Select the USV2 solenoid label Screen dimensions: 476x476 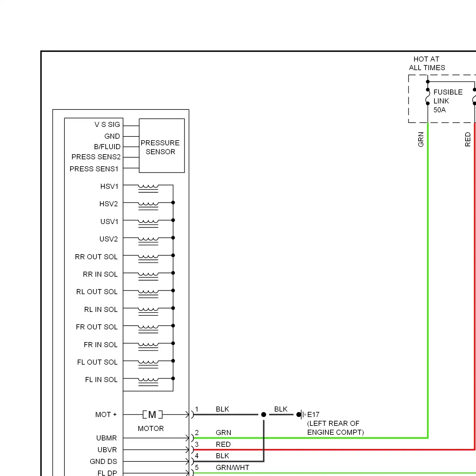[109, 239]
